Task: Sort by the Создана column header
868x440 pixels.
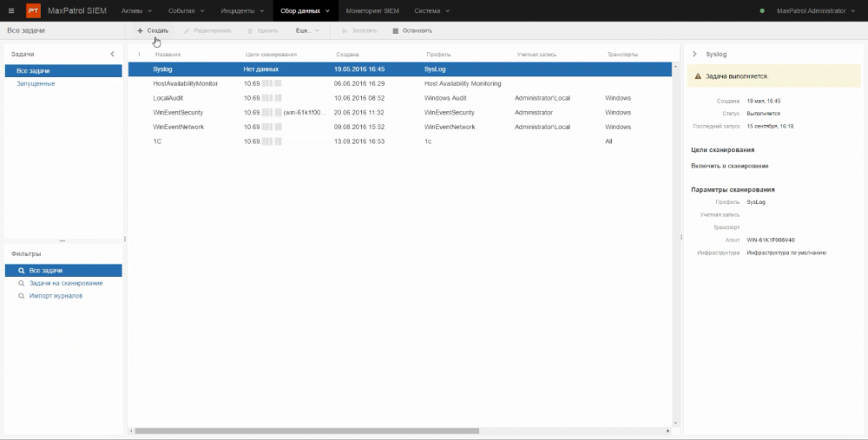Action: coord(347,54)
